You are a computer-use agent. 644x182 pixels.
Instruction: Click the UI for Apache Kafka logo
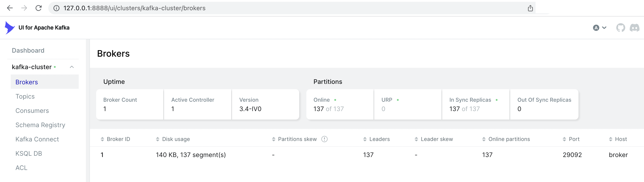(x=10, y=28)
